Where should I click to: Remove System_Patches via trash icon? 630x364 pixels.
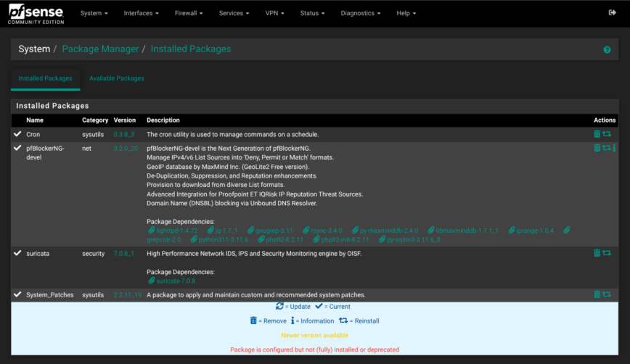(597, 294)
